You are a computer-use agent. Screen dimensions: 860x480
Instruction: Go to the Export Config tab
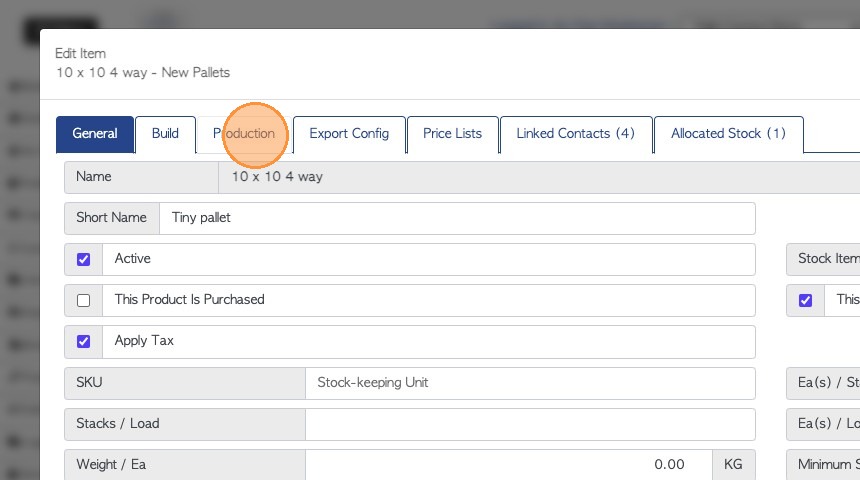(349, 134)
